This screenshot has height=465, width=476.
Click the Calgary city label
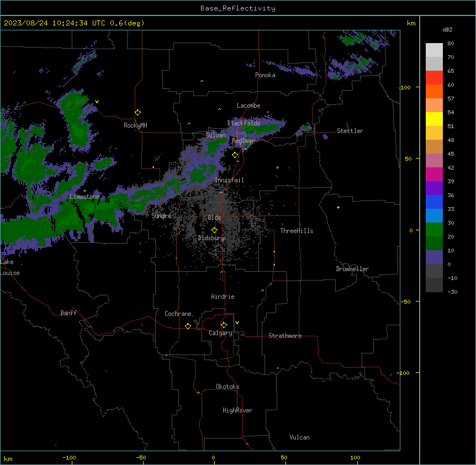pyautogui.click(x=220, y=333)
